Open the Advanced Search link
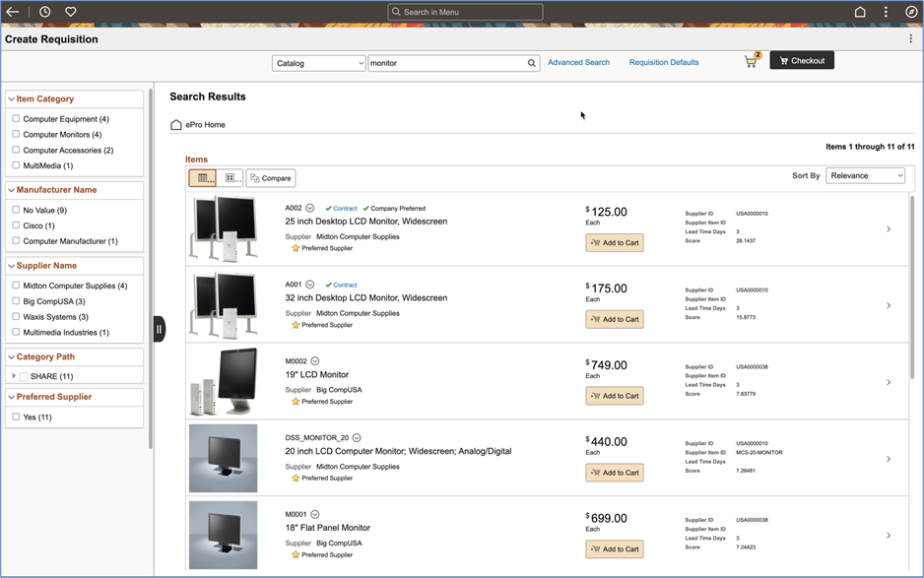 pyautogui.click(x=578, y=62)
